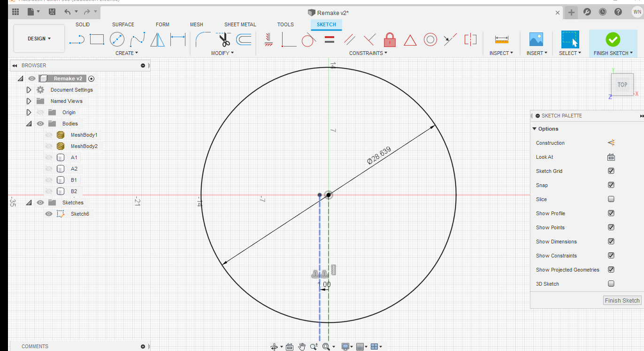Viewport: 644px width, 351px height.
Task: Select the Offset tool
Action: coord(244,39)
